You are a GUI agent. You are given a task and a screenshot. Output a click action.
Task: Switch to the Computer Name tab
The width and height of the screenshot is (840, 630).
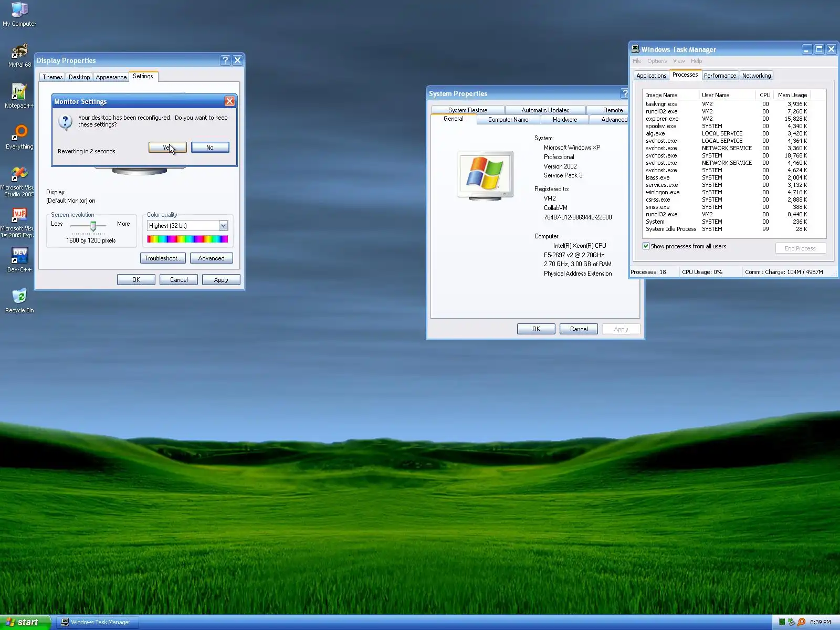[x=508, y=120]
